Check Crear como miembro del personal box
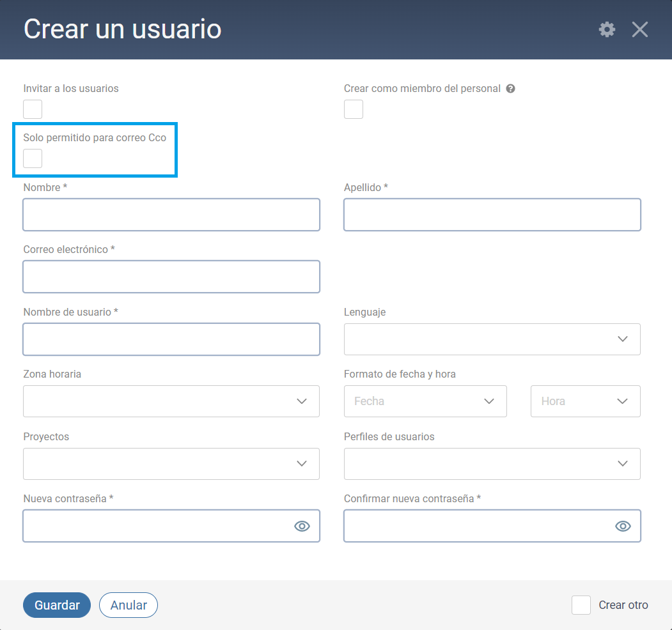This screenshot has height=630, width=672. pos(354,109)
